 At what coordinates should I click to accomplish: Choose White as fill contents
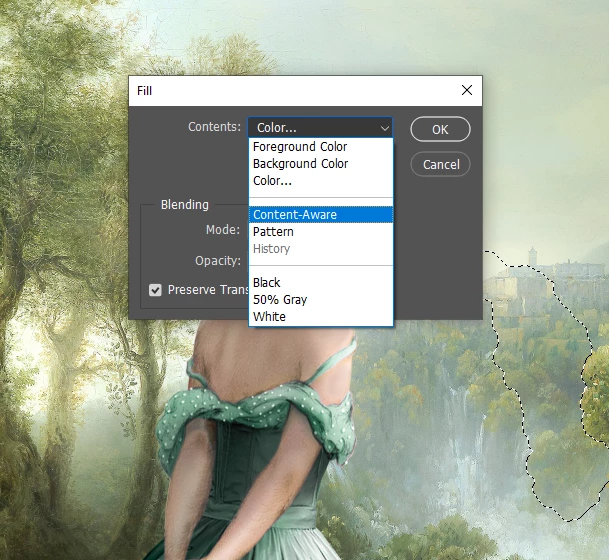320,317
